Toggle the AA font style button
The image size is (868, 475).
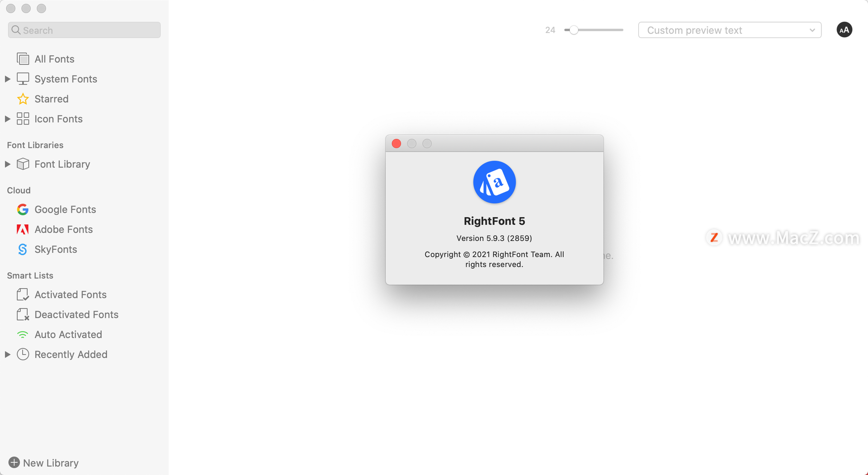coord(844,30)
